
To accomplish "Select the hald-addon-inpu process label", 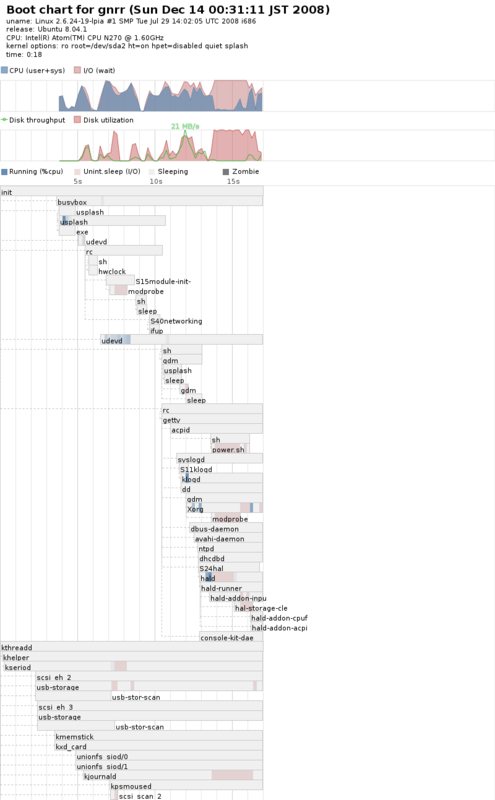I will point(238,598).
